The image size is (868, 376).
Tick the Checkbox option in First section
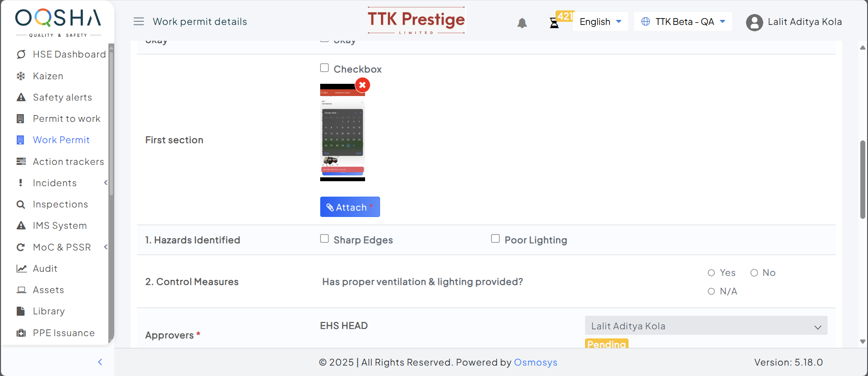(324, 68)
